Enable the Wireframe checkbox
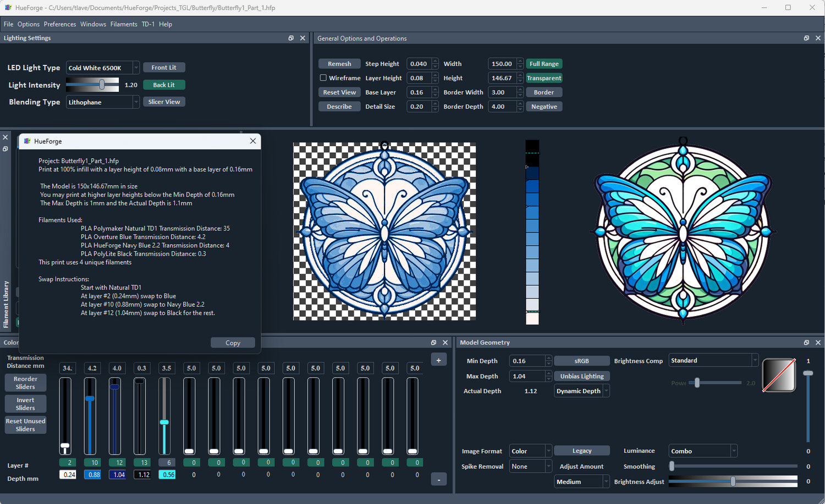 pyautogui.click(x=323, y=77)
